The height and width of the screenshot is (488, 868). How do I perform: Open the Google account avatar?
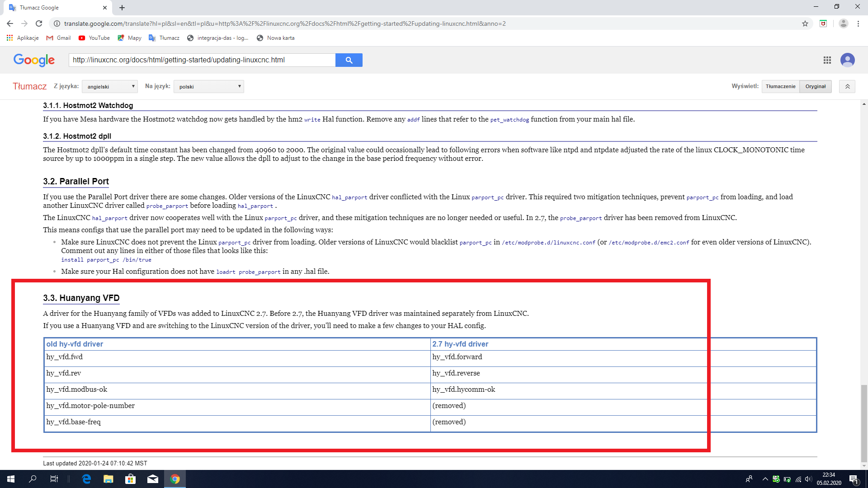click(x=848, y=60)
